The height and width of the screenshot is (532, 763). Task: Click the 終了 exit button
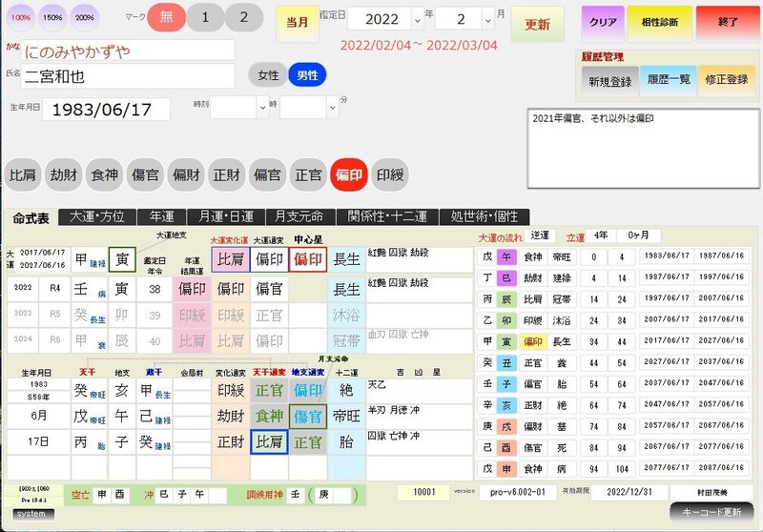[728, 22]
